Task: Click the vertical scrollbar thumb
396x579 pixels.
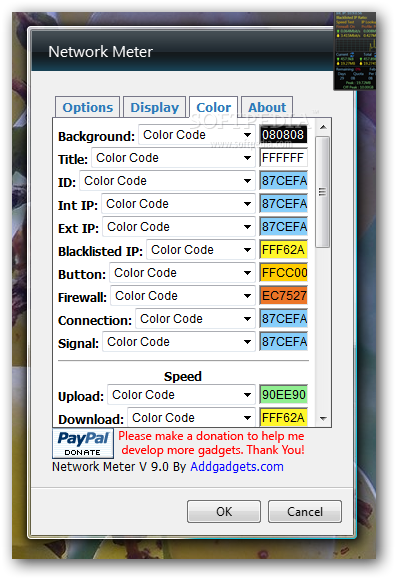Action: (323, 192)
